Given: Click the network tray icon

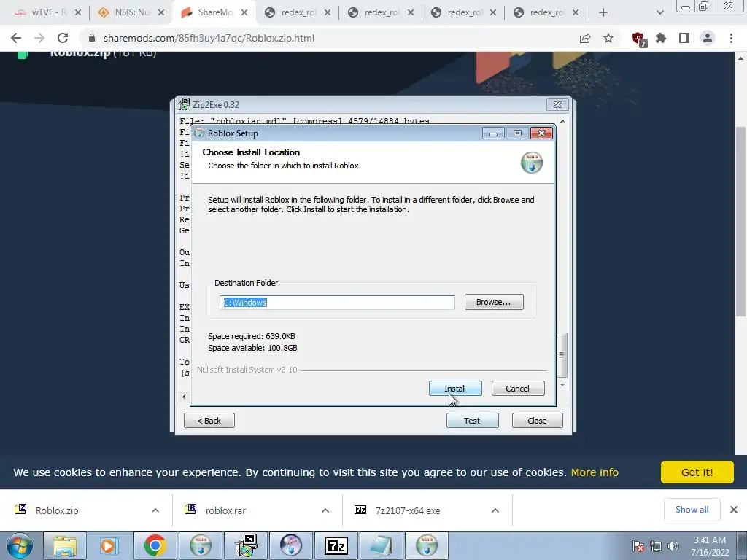Looking at the screenshot, I should pyautogui.click(x=656, y=546).
